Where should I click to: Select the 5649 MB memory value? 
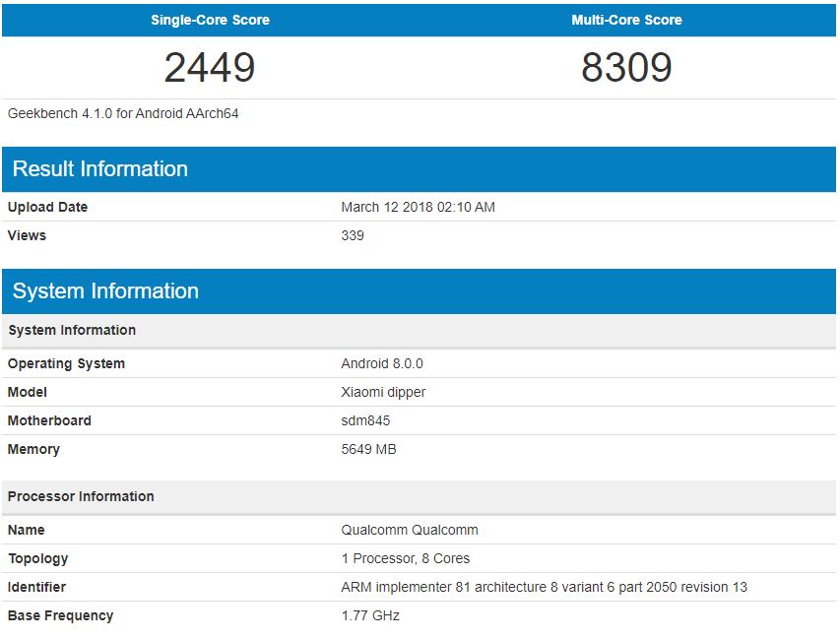(368, 449)
